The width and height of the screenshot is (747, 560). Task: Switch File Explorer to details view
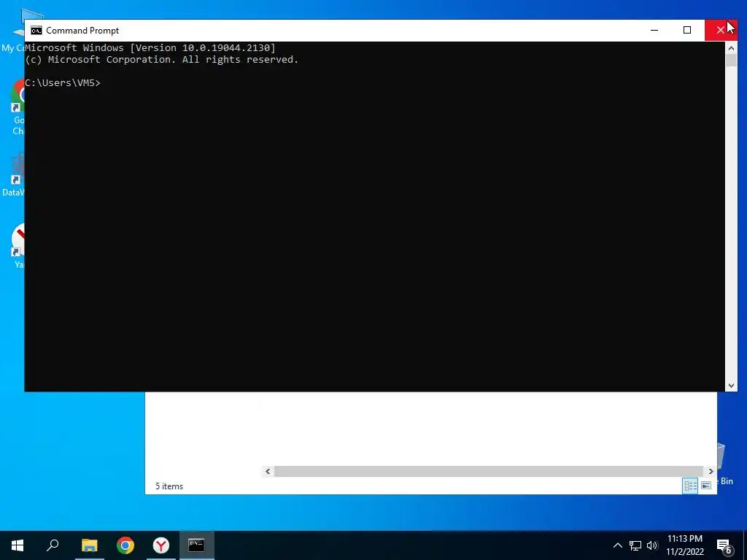click(690, 486)
